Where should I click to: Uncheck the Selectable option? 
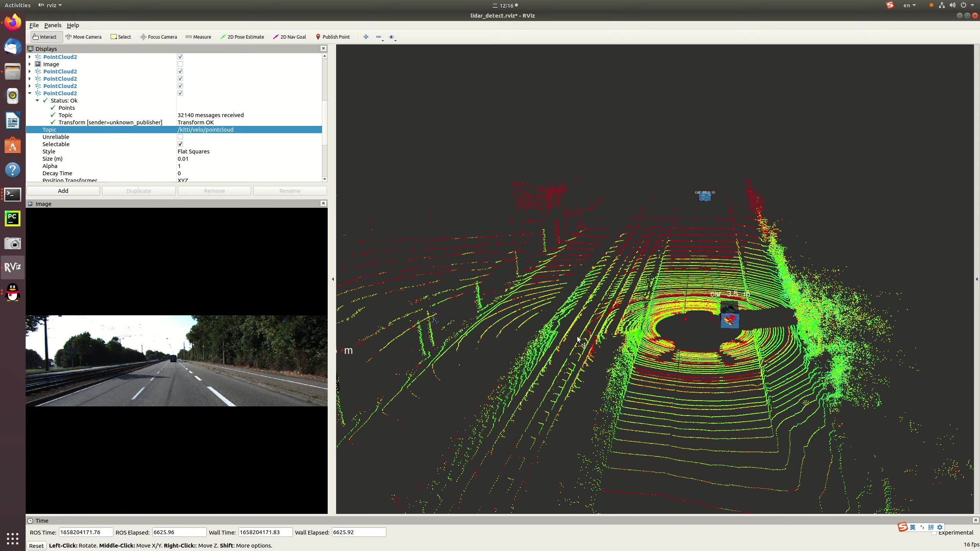[x=180, y=144]
